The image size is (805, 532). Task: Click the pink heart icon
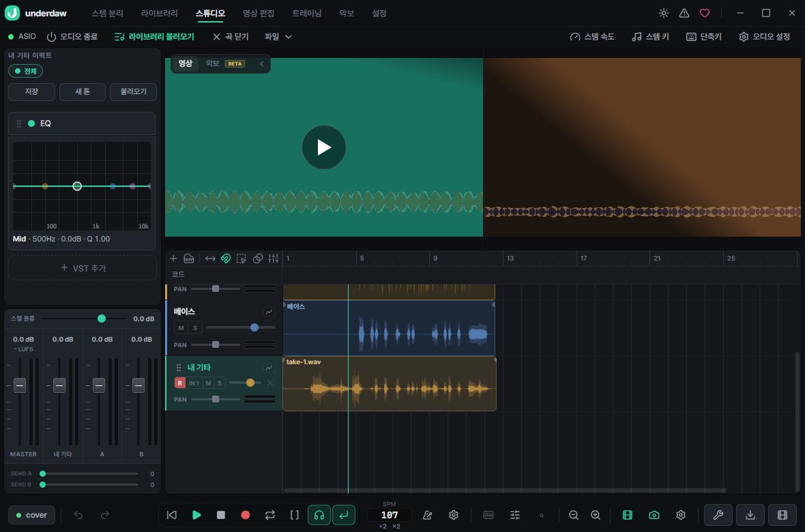coord(705,14)
